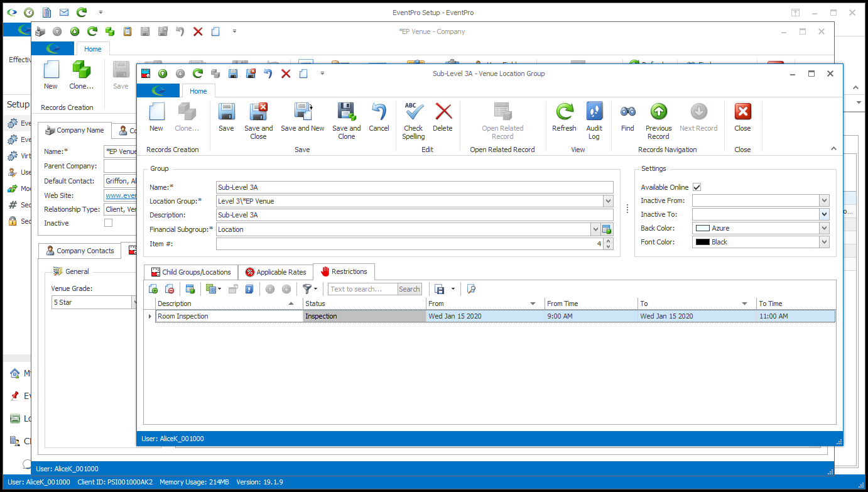Screen dimensions: 868x492
Task: Increase the Item # value with the spinner up arrow
Action: [608, 241]
